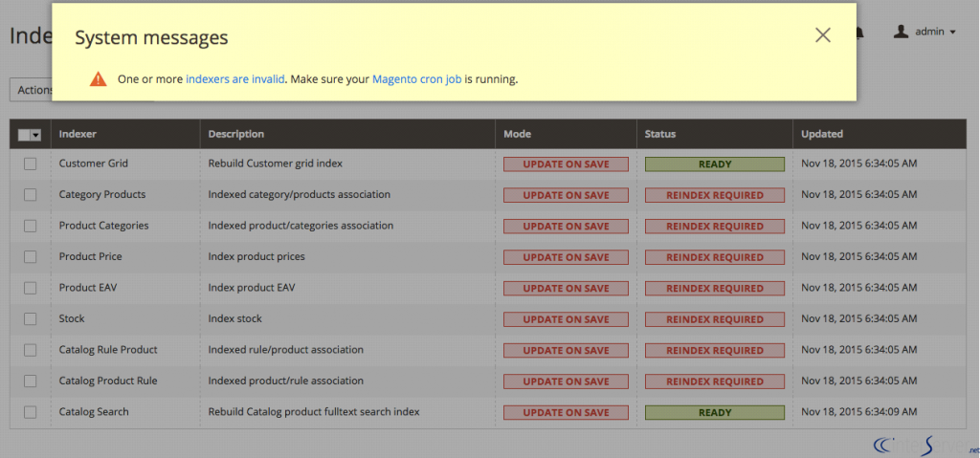Check the Customer Grid indexer checkbox
This screenshot has width=980, height=458.
[31, 164]
